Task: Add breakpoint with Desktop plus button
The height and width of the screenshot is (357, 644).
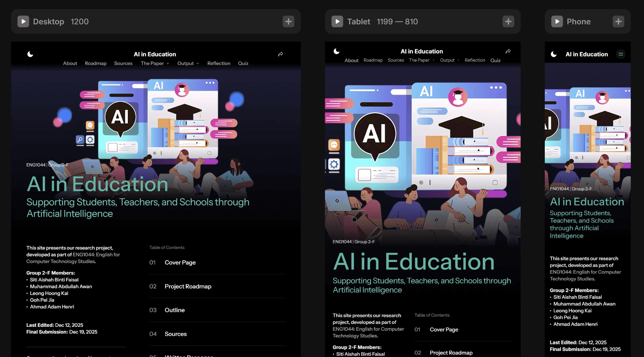Action: 288,21
